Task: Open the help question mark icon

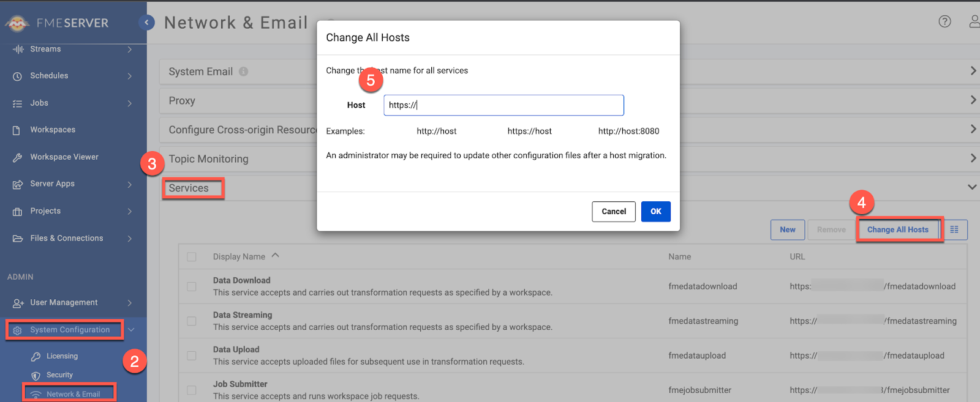Action: click(x=945, y=21)
